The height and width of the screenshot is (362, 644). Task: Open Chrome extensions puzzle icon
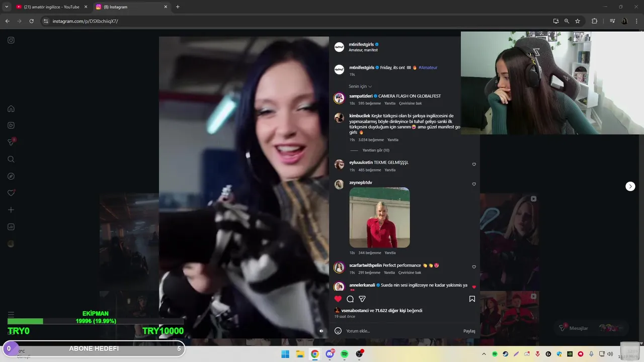[x=594, y=21]
